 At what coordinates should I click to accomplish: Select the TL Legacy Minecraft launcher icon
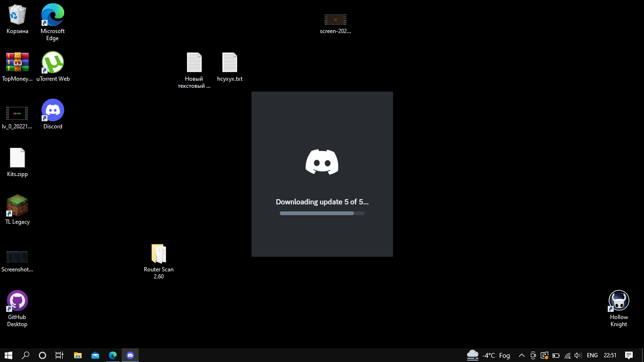[17, 210]
